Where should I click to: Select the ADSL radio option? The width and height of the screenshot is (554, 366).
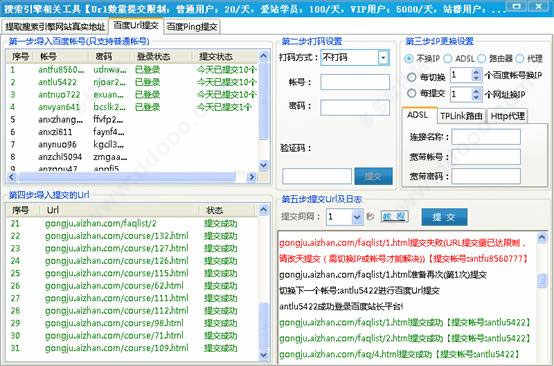448,58
